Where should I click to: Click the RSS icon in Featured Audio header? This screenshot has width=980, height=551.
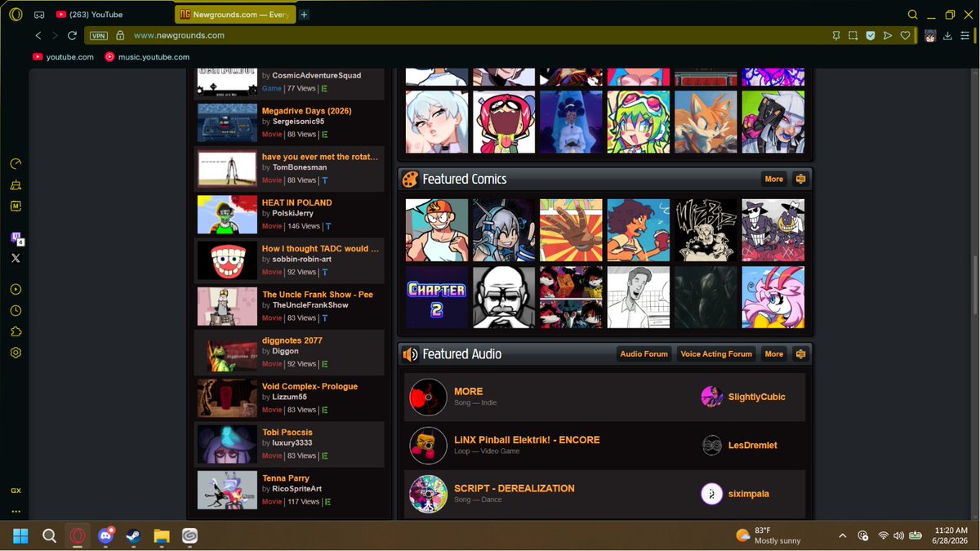pyautogui.click(x=800, y=354)
